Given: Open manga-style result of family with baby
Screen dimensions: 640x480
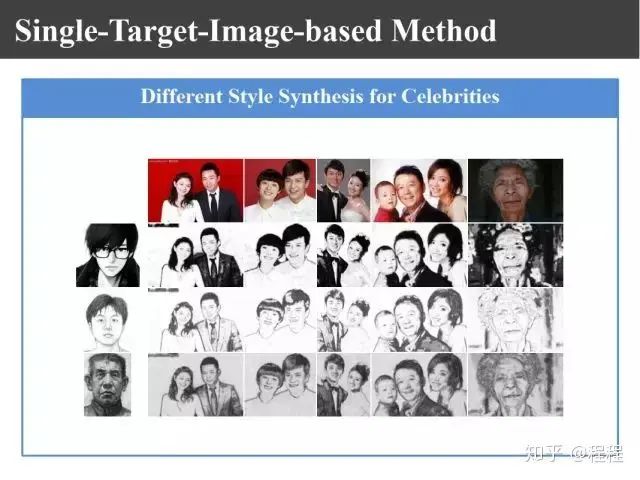Looking at the screenshot, I should [x=419, y=255].
